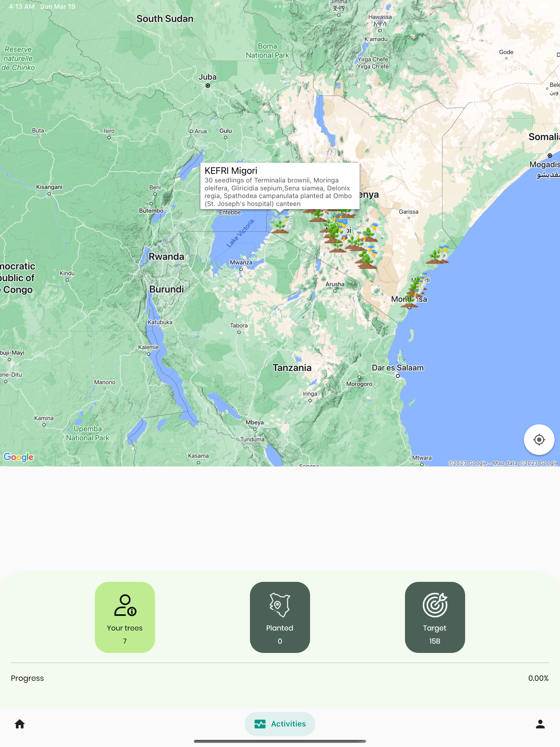Tap the seedling marker near Lake Victoria
Screen dimensions: 560x747
[281, 224]
